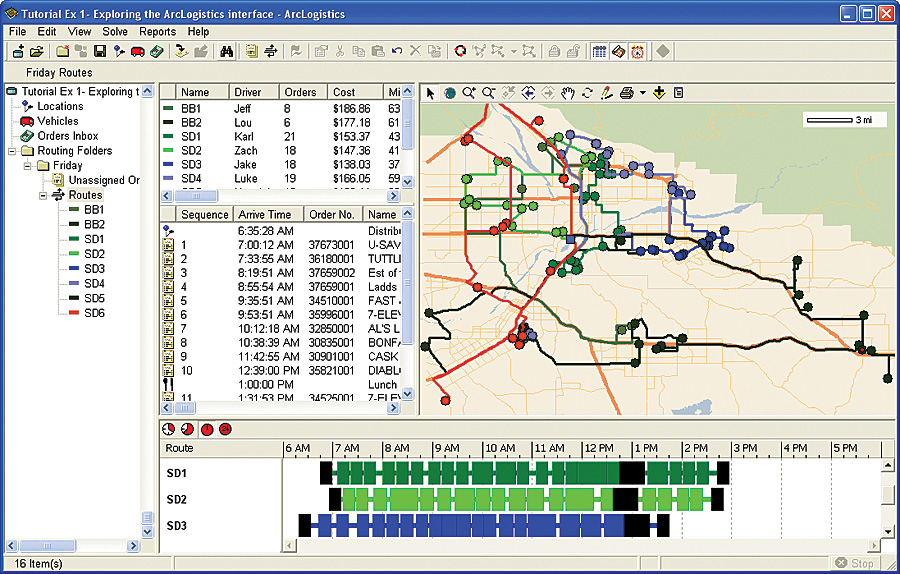Image resolution: width=900 pixels, height=574 pixels.
Task: Select the Zoom Out magnifier tool
Action: coord(488,93)
